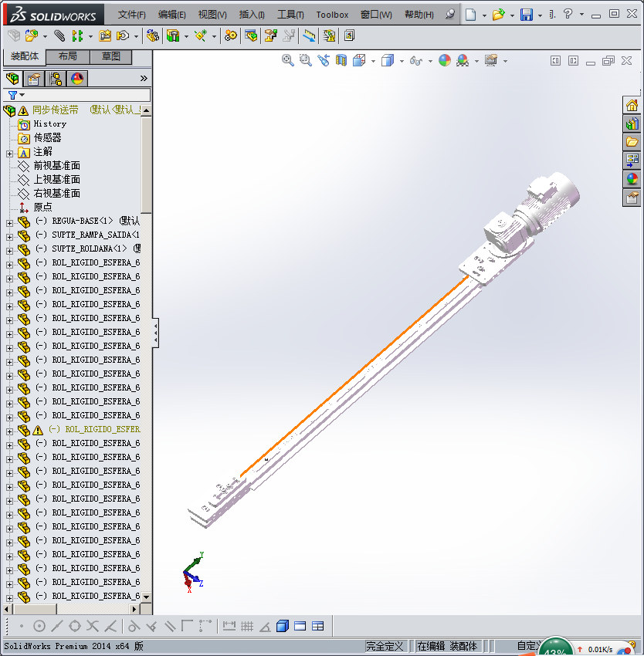This screenshot has height=656, width=644.
Task: Open the 文件(F) menu
Action: pyautogui.click(x=131, y=15)
